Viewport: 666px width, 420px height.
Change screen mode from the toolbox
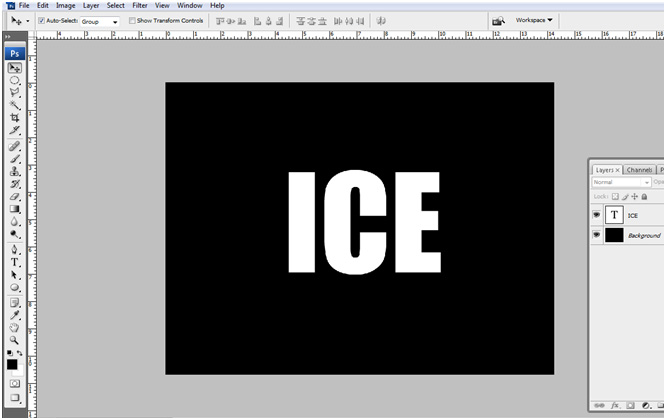click(15, 398)
